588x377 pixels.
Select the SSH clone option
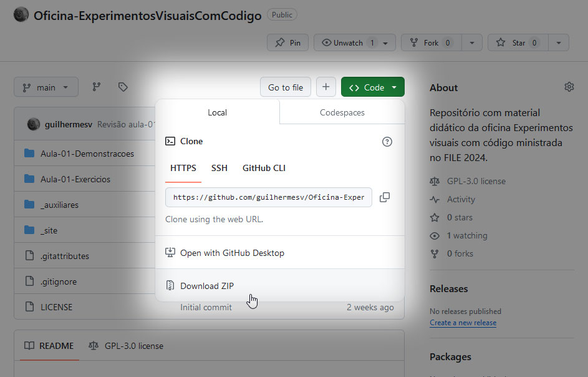(219, 169)
